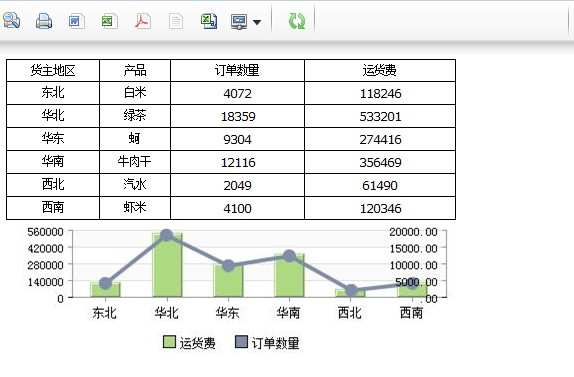Viewport: 574px width, 377px height.
Task: Click freight value 356469
Action: click(x=380, y=162)
